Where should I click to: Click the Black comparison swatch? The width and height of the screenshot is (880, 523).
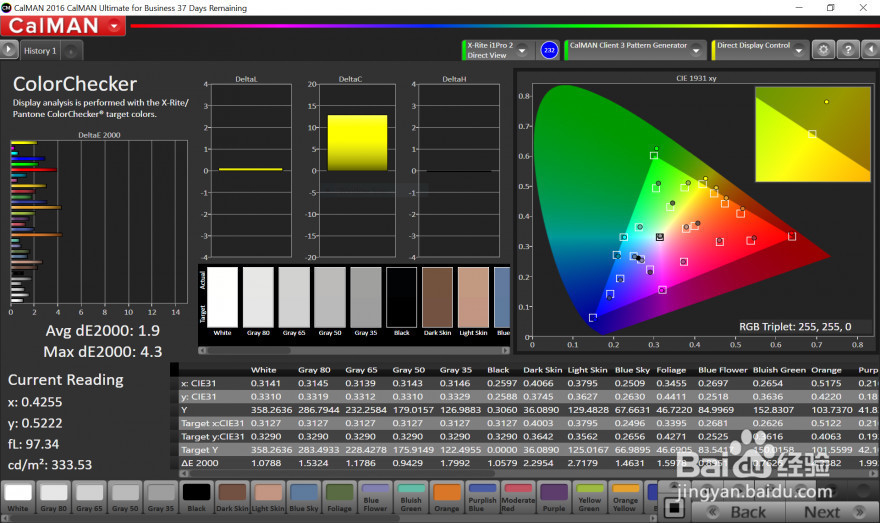point(401,297)
